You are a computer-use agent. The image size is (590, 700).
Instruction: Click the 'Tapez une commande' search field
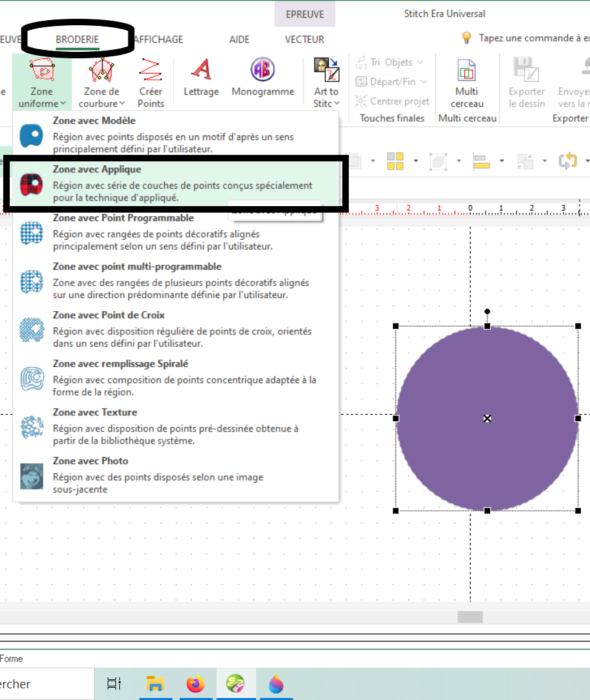[532, 38]
